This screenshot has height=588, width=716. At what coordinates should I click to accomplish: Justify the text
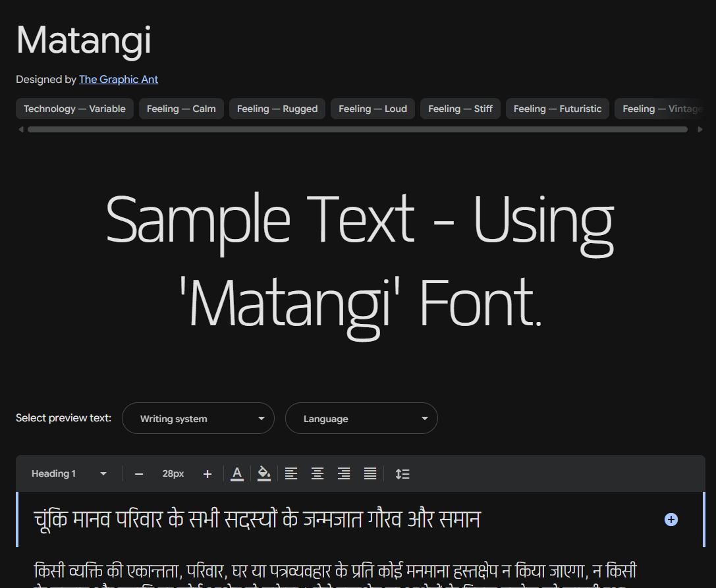[x=370, y=474]
